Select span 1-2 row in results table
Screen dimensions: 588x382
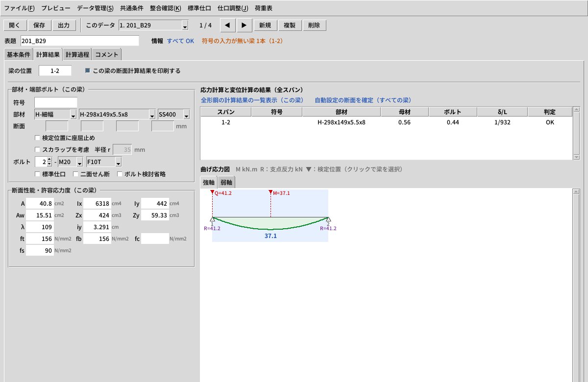[x=386, y=122]
